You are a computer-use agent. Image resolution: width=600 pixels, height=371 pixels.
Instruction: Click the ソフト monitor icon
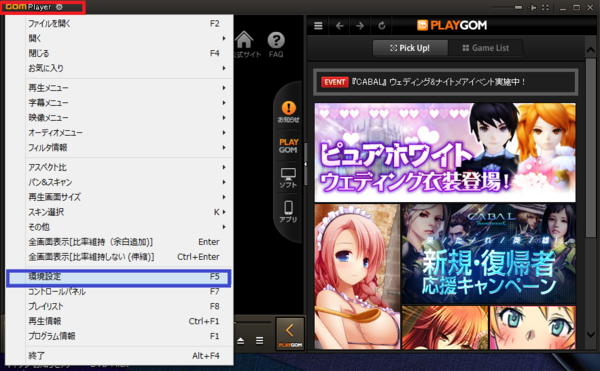pos(288,178)
